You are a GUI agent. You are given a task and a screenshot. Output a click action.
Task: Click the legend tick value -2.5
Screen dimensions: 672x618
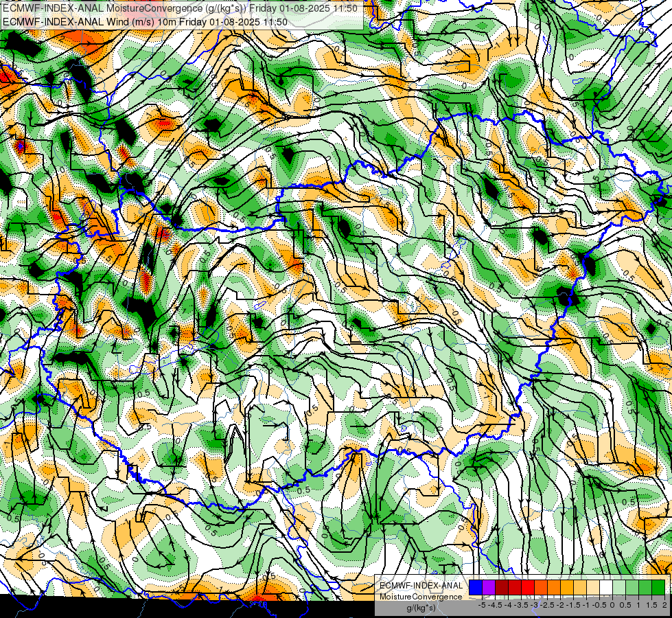(x=547, y=605)
